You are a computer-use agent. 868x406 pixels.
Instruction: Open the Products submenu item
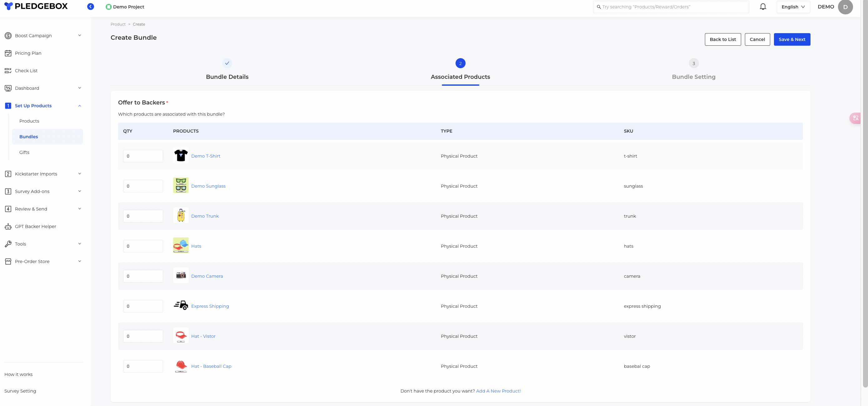pyautogui.click(x=29, y=121)
